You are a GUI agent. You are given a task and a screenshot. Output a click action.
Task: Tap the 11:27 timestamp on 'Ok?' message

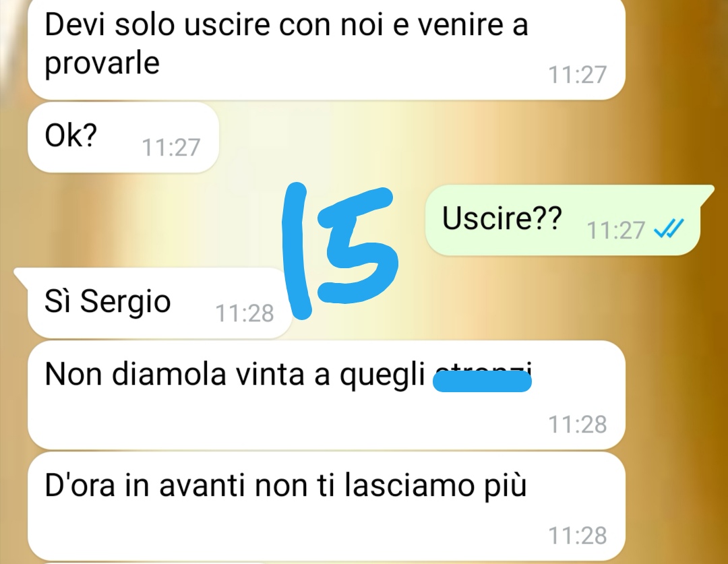pyautogui.click(x=171, y=148)
